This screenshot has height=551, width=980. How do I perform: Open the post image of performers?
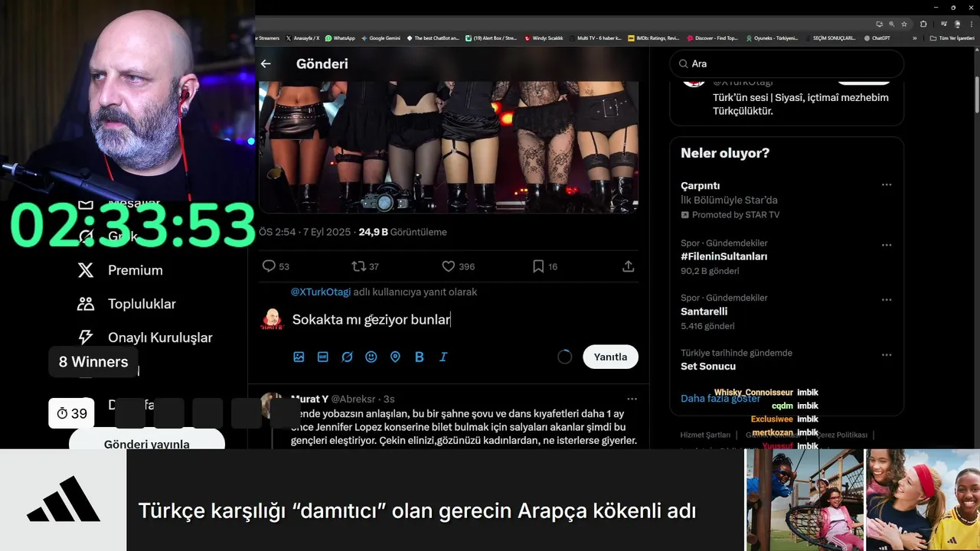449,146
